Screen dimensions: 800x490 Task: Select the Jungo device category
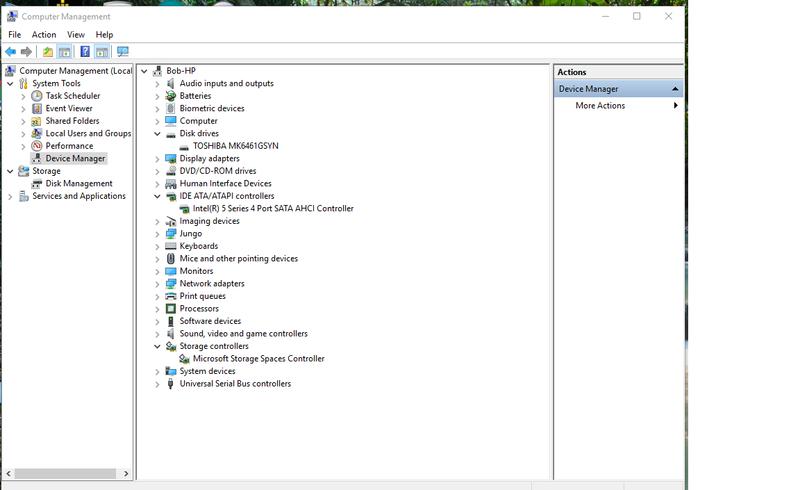pyautogui.click(x=191, y=234)
